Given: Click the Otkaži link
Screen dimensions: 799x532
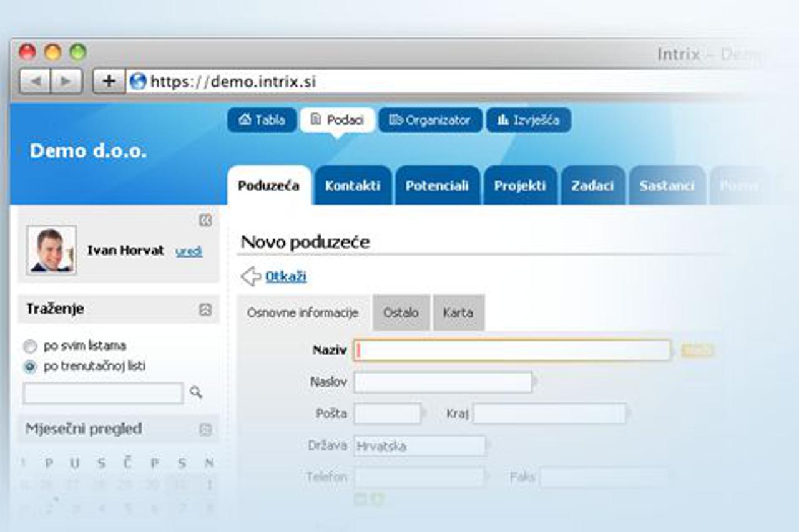Looking at the screenshot, I should tap(286, 276).
